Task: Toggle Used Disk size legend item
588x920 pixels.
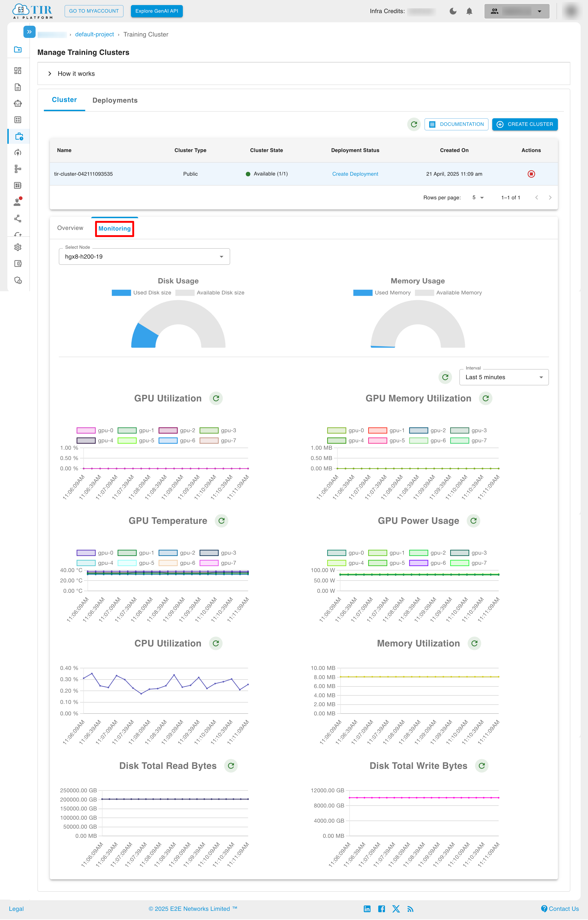Action: [141, 293]
